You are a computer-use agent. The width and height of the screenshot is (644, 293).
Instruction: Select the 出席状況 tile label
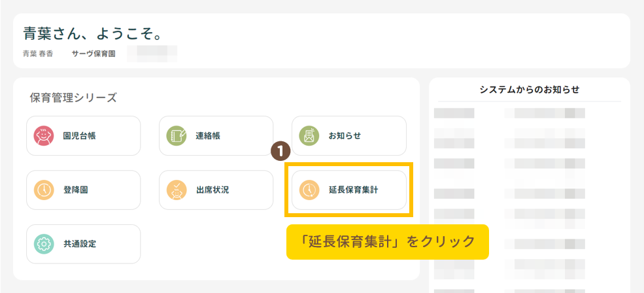tap(212, 190)
